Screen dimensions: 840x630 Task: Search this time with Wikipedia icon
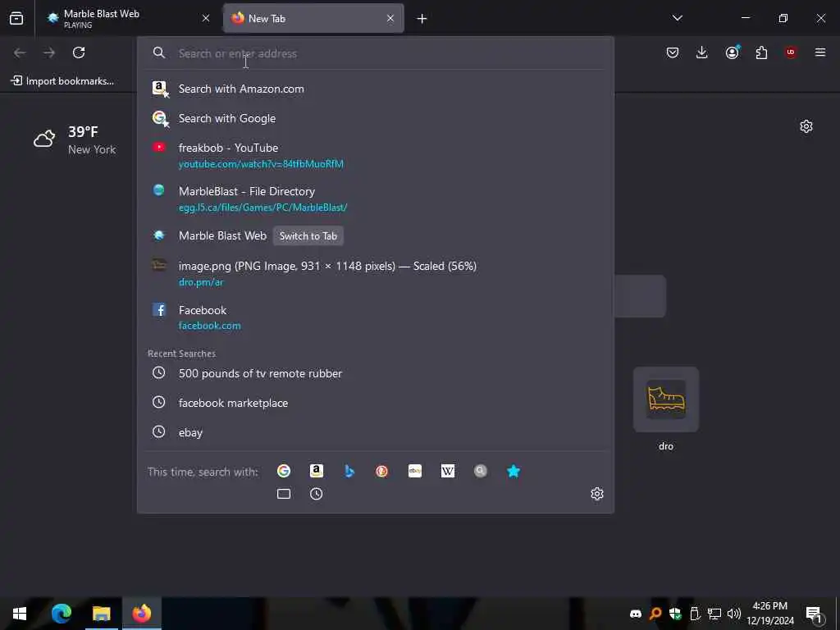point(448,472)
